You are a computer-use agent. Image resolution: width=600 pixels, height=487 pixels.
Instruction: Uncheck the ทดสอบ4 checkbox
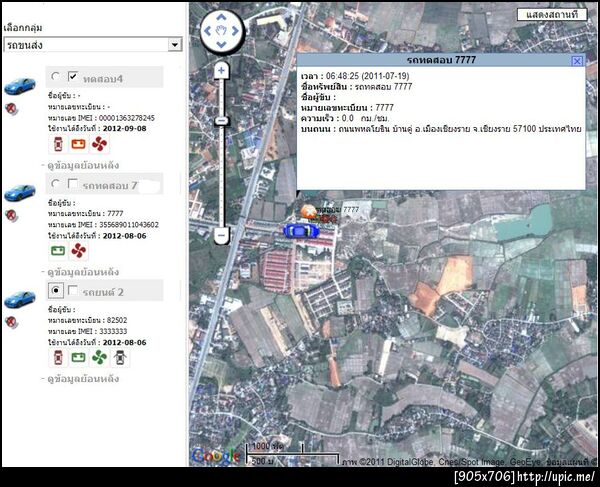pyautogui.click(x=73, y=76)
